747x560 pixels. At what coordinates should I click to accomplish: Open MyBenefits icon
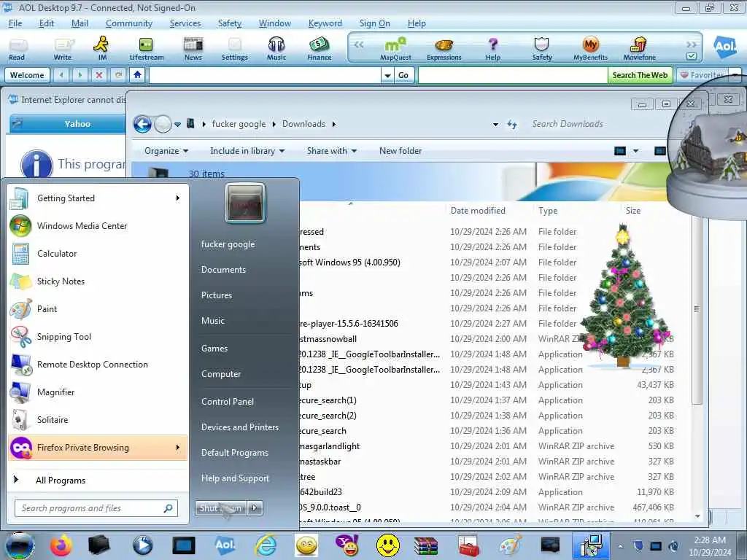[x=590, y=49]
